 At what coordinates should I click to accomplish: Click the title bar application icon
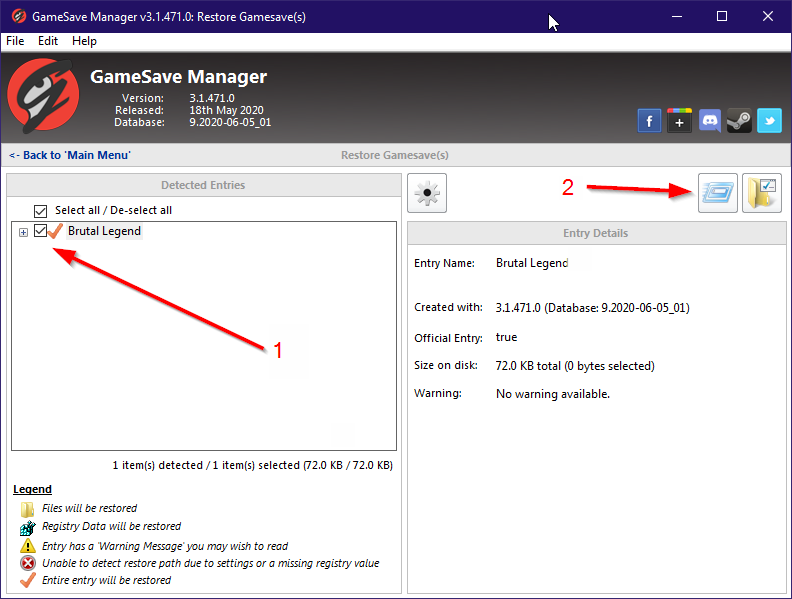tap(19, 16)
